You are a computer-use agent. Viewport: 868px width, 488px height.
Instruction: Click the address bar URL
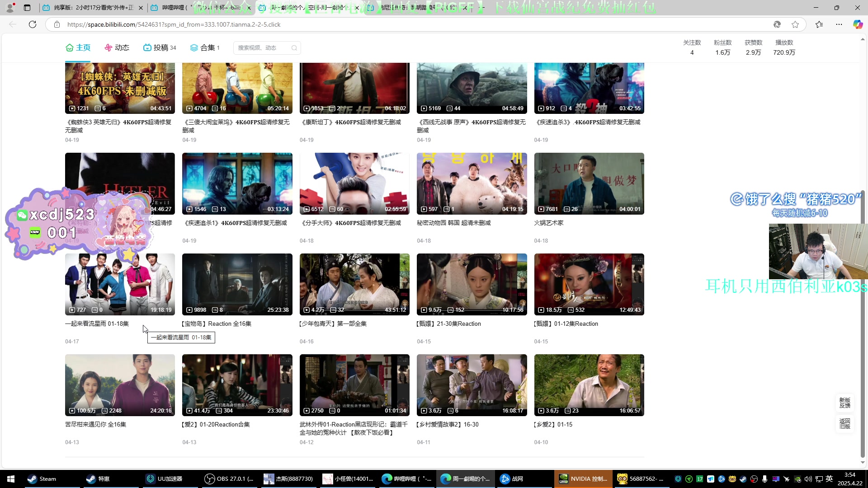[x=174, y=24]
